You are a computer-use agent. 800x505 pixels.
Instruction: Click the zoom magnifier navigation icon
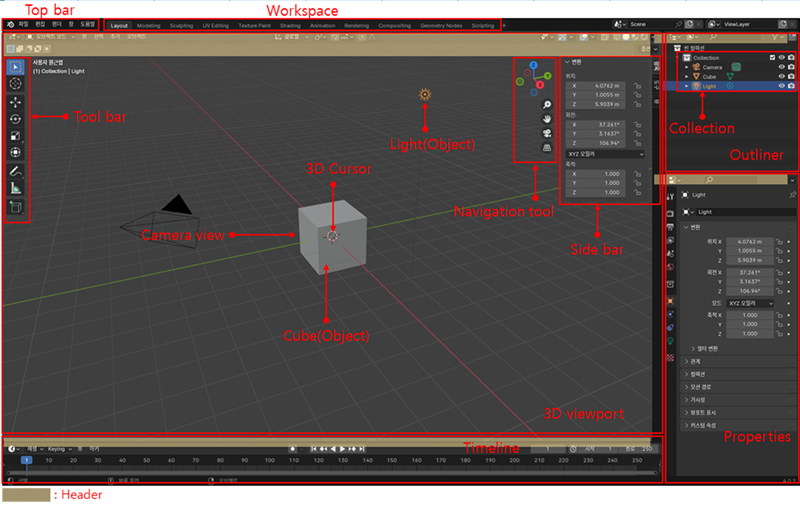(x=547, y=105)
